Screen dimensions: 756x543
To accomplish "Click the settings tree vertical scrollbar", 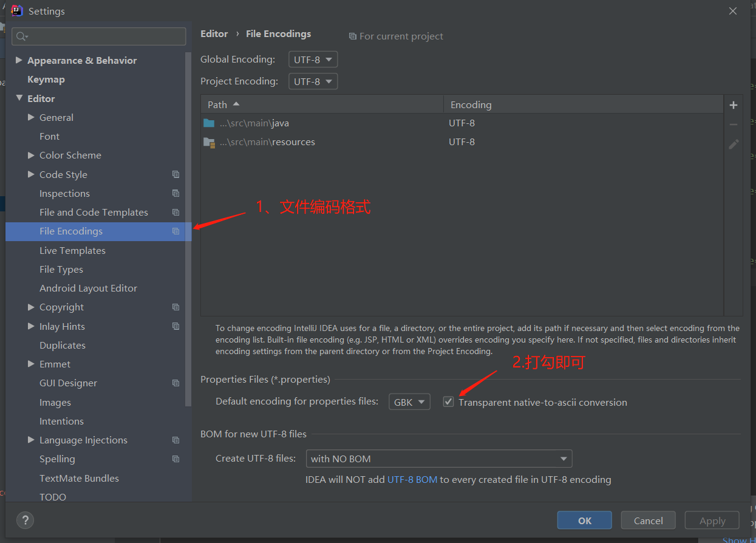I will click(188, 230).
